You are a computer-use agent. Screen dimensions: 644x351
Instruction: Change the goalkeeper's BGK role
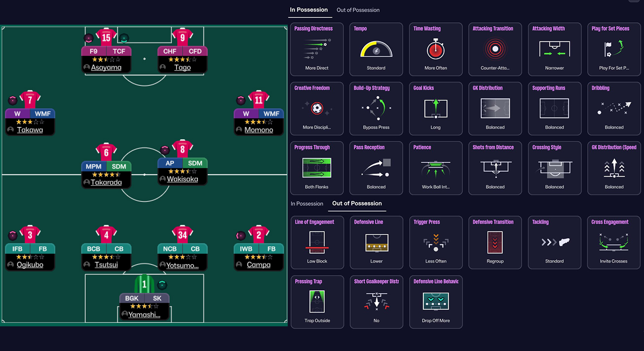(x=131, y=298)
